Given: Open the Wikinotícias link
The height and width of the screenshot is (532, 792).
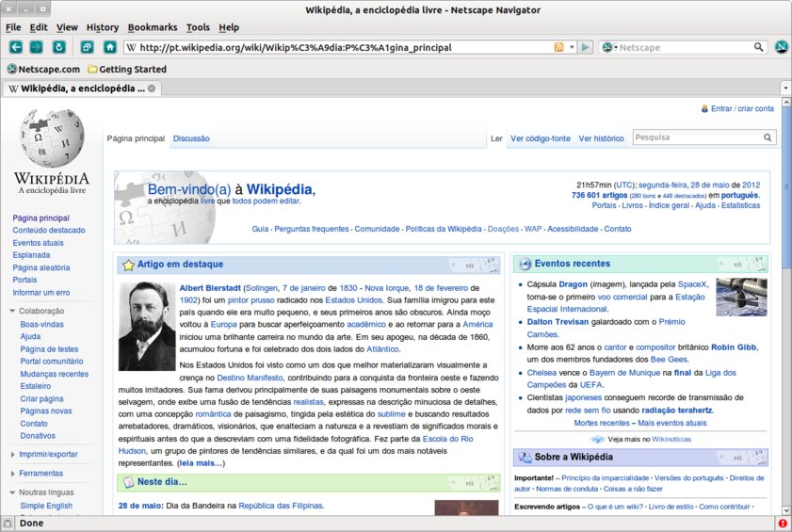Looking at the screenshot, I should 671,439.
